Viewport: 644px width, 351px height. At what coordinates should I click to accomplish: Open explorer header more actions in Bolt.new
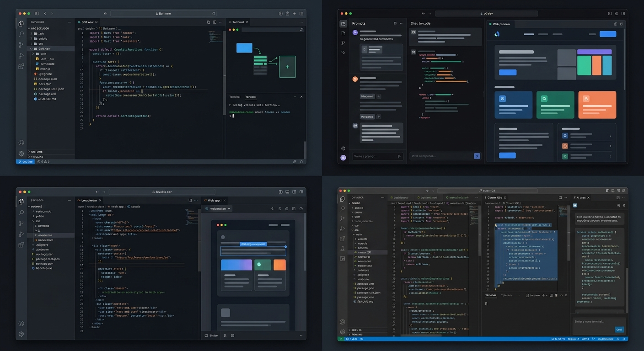[70, 22]
